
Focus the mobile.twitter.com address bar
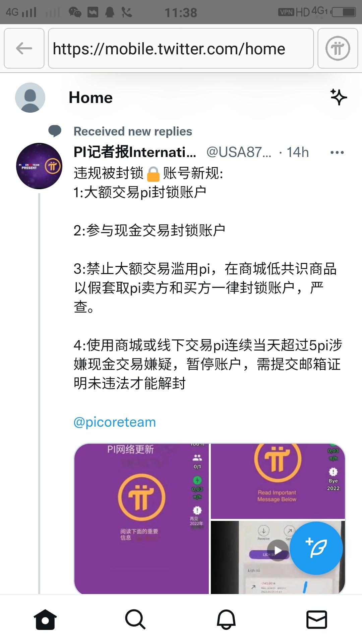pos(181,48)
